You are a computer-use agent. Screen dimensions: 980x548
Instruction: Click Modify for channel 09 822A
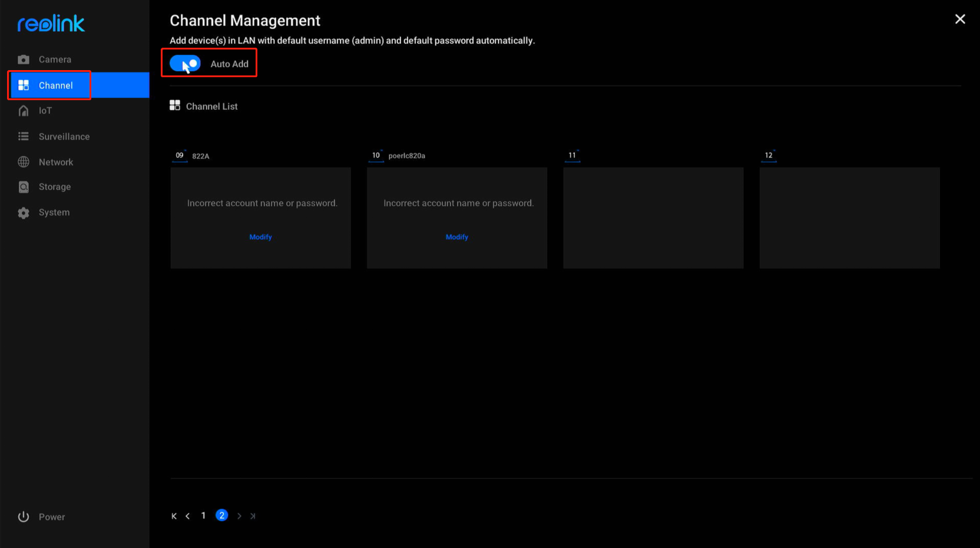(260, 237)
